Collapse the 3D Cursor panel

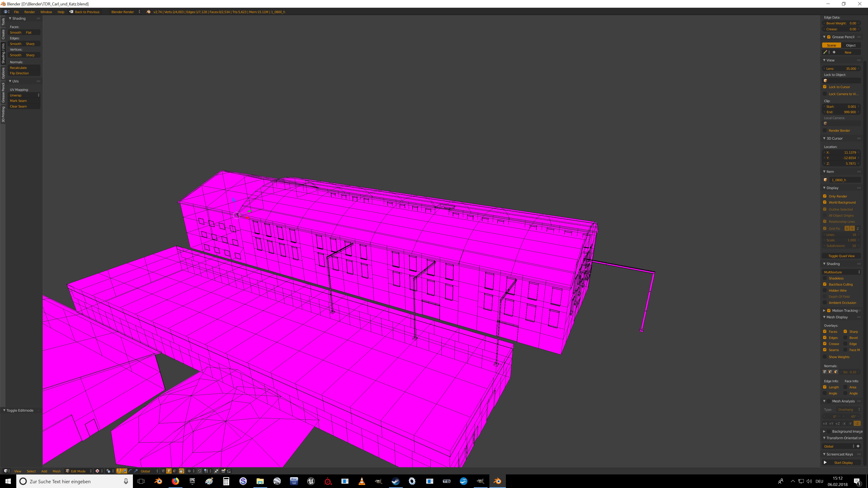click(x=834, y=138)
